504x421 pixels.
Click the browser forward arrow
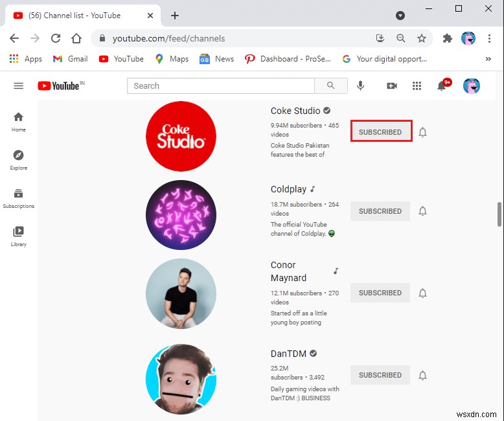tap(35, 38)
